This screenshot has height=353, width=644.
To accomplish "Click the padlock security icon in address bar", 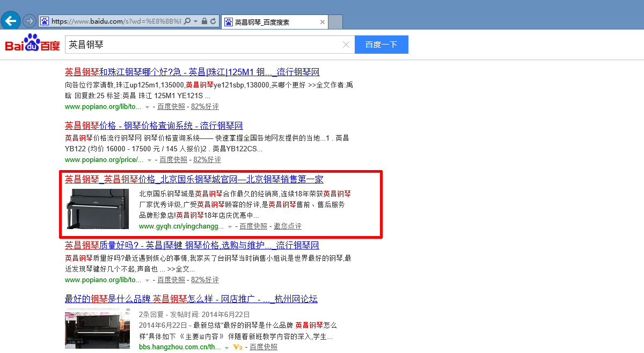I will pos(204,21).
